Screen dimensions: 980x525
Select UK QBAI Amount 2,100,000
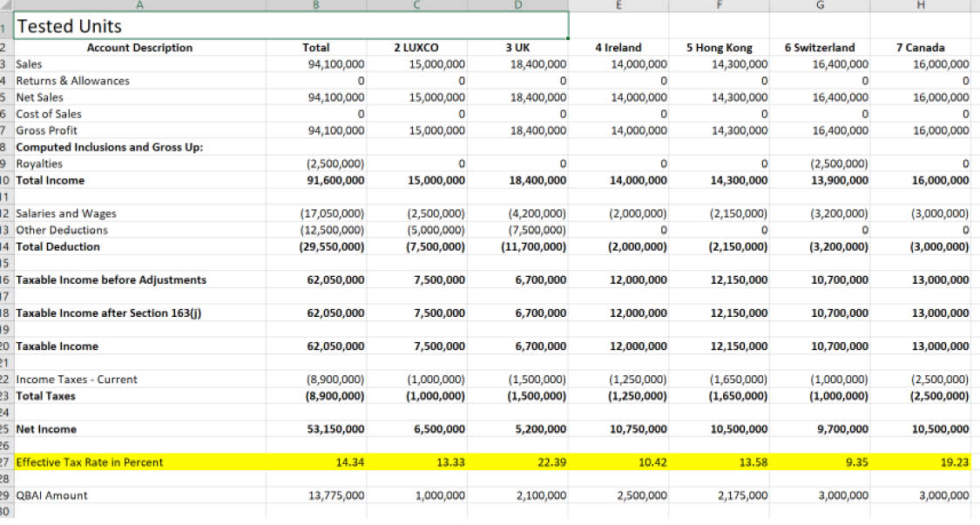click(x=518, y=495)
